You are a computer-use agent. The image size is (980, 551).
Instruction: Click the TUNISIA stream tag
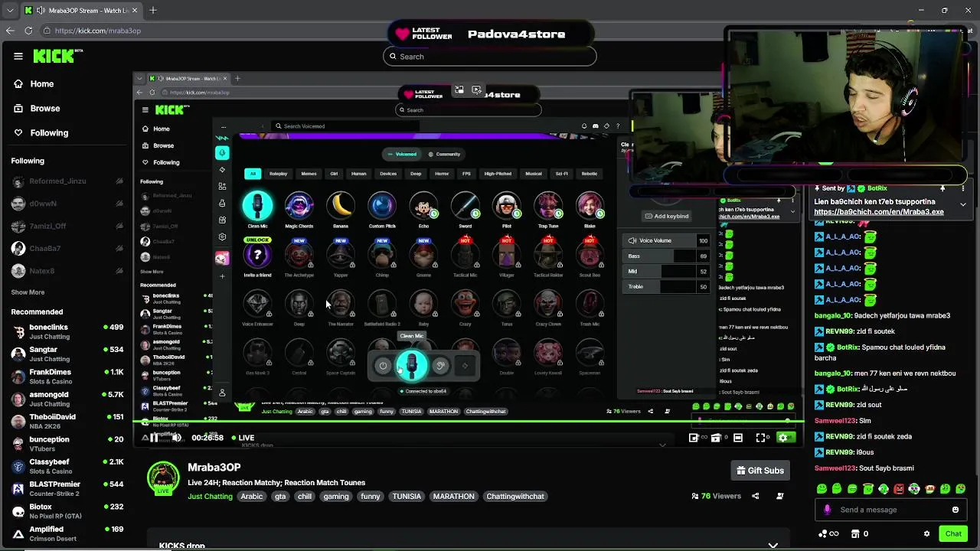point(407,497)
